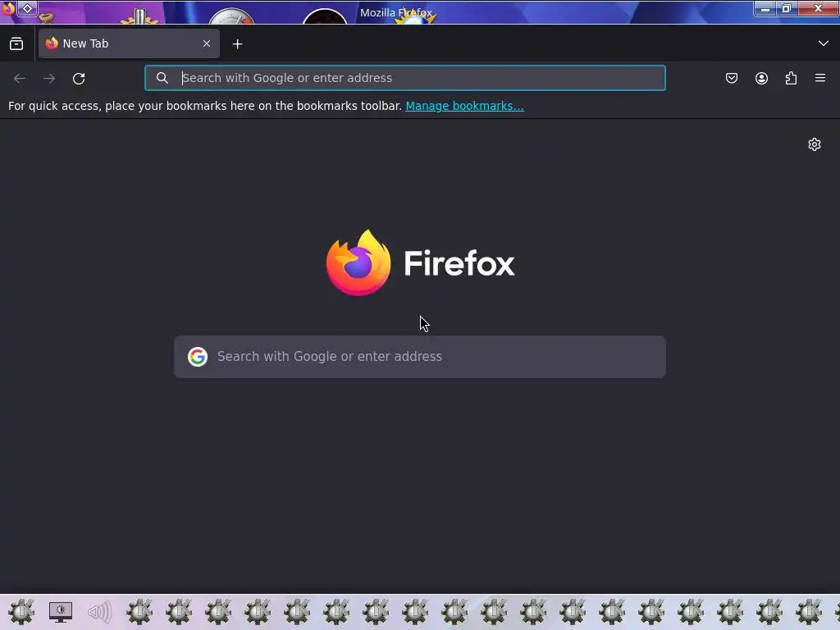Open the volume speaker icon in taskbar
Viewport: 840px width, 630px height.
(99, 612)
